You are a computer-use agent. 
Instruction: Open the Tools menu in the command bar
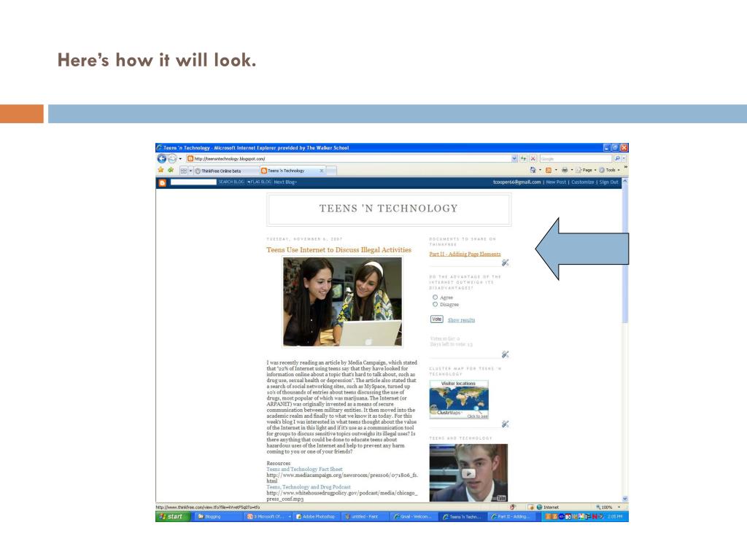pos(609,170)
